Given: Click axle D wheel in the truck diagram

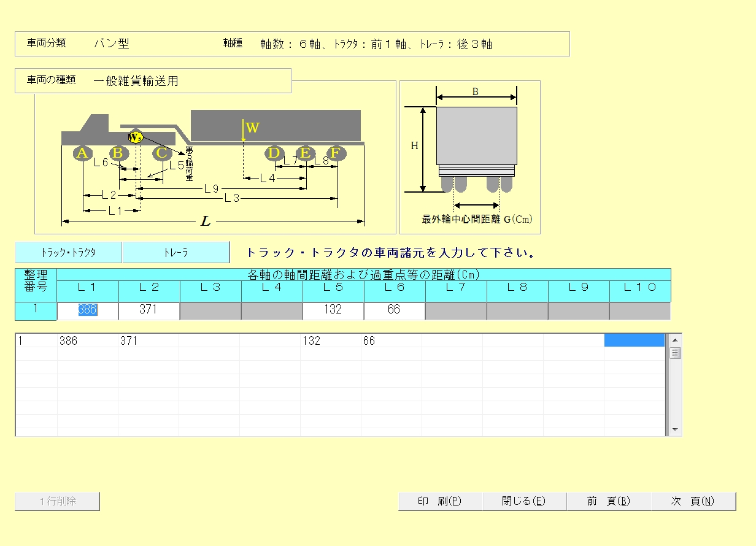Looking at the screenshot, I should tap(274, 153).
